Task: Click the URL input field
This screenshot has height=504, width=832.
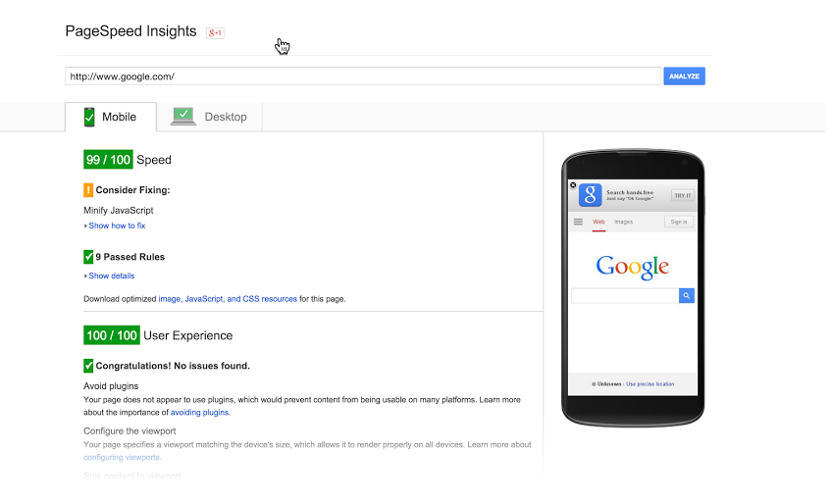Action: 363,76
